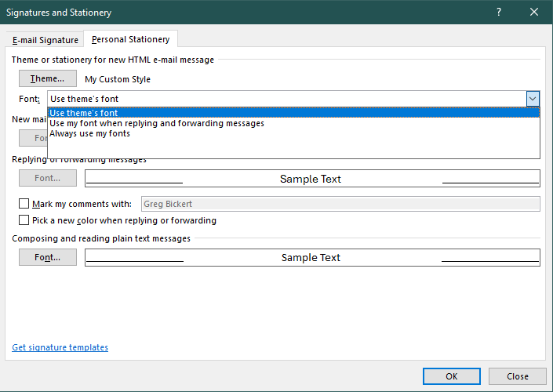Screen dimensions: 553x392
Task: Choose "Always use my fonts" option
Action: point(293,133)
